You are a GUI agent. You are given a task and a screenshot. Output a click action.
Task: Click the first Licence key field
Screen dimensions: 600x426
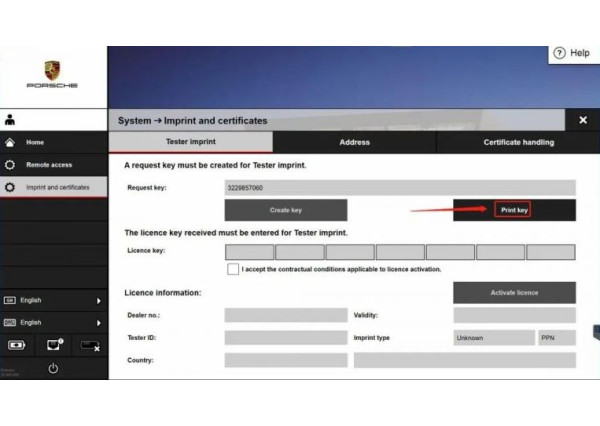(249, 252)
